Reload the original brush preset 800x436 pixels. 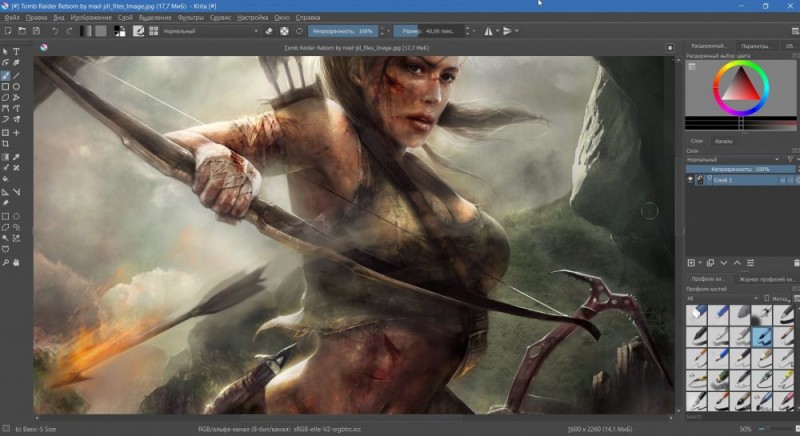point(299,31)
